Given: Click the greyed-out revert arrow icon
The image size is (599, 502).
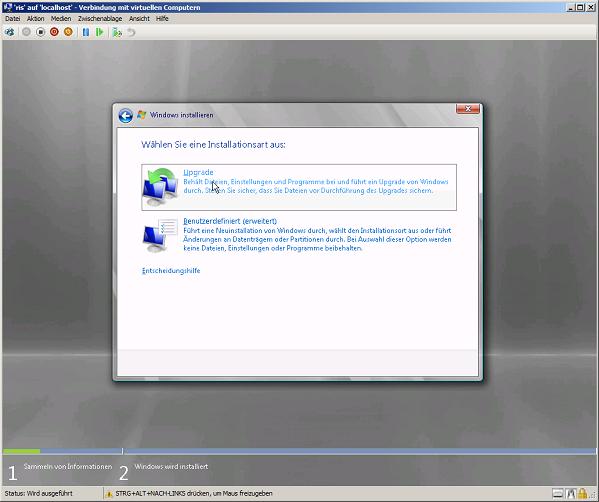Looking at the screenshot, I should (x=131, y=32).
